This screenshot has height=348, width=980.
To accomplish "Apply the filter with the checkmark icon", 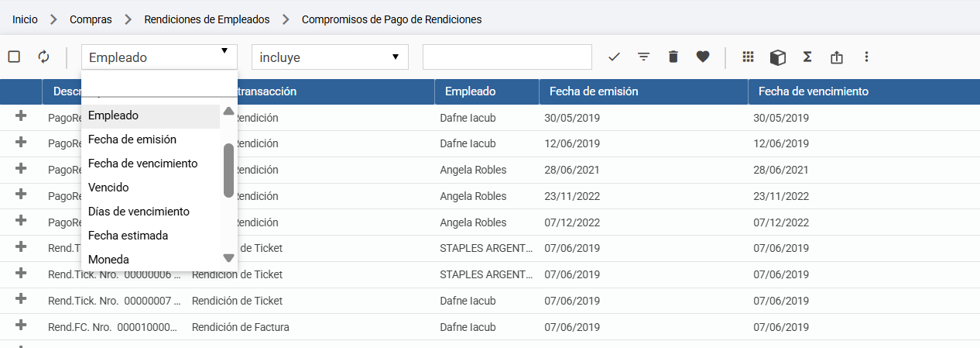I will [615, 57].
